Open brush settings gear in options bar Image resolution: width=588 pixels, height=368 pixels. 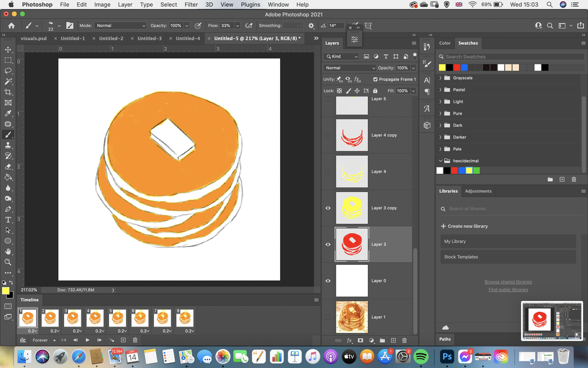coord(311,26)
